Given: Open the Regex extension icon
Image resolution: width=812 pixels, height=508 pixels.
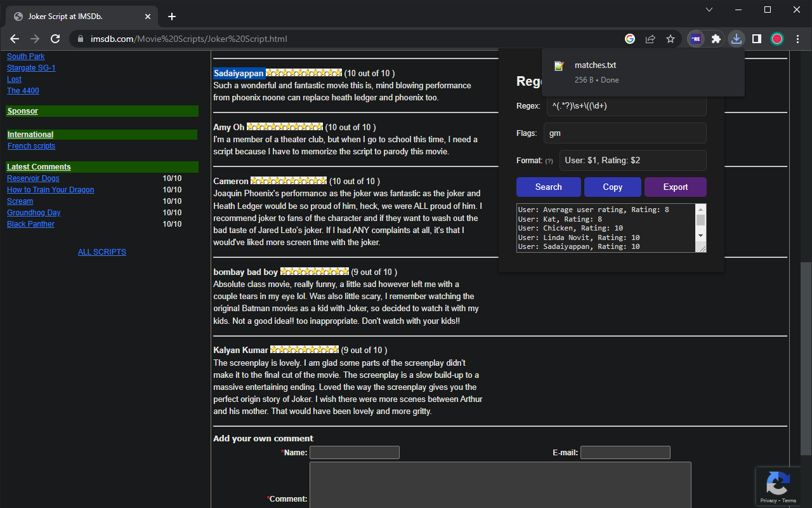Looking at the screenshot, I should tap(696, 39).
